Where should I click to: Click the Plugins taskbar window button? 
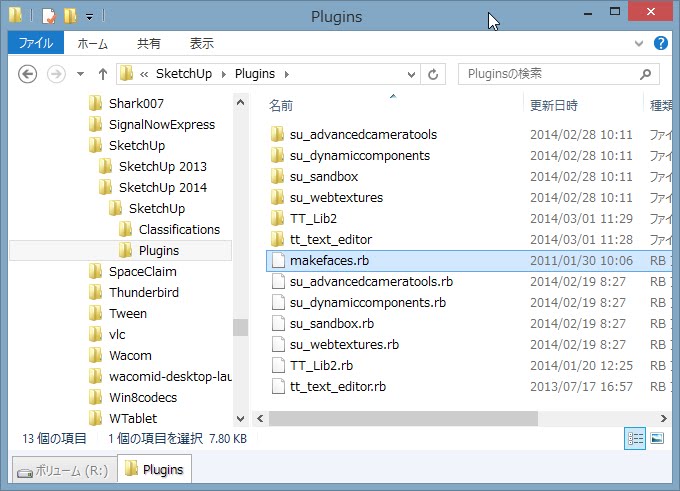[155, 469]
